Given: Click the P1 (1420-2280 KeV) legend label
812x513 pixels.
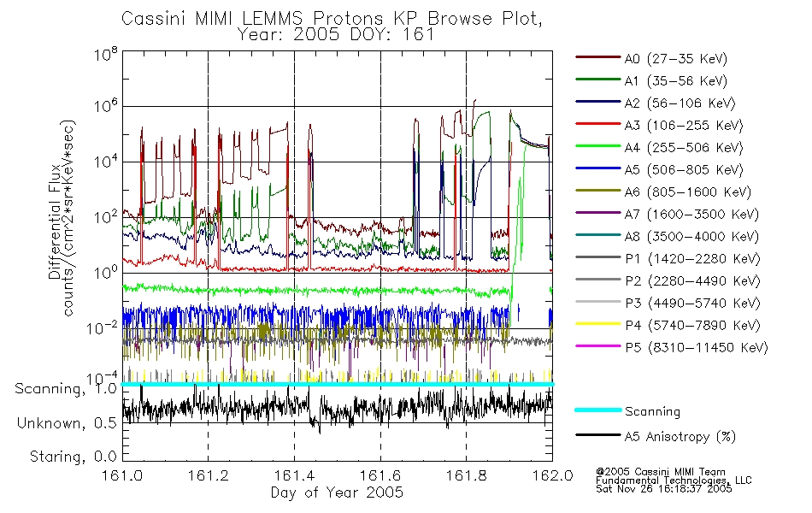Looking at the screenshot, I should pyautogui.click(x=692, y=258).
